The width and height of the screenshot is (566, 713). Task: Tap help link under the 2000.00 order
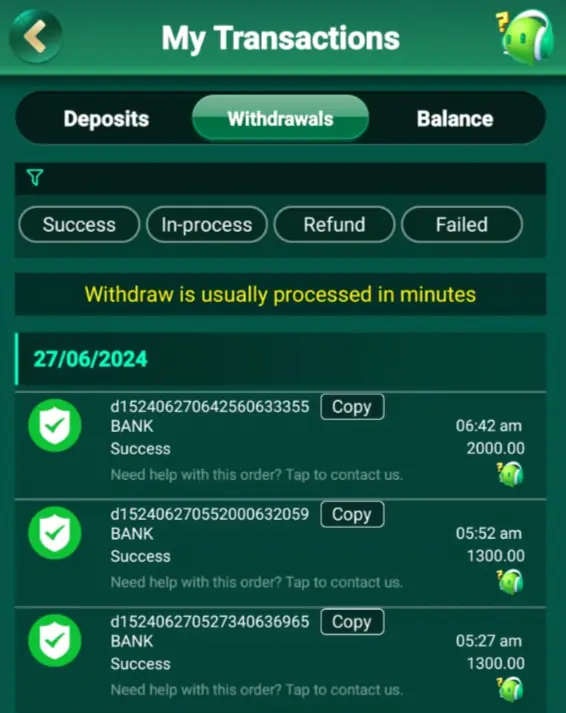pos(257,475)
